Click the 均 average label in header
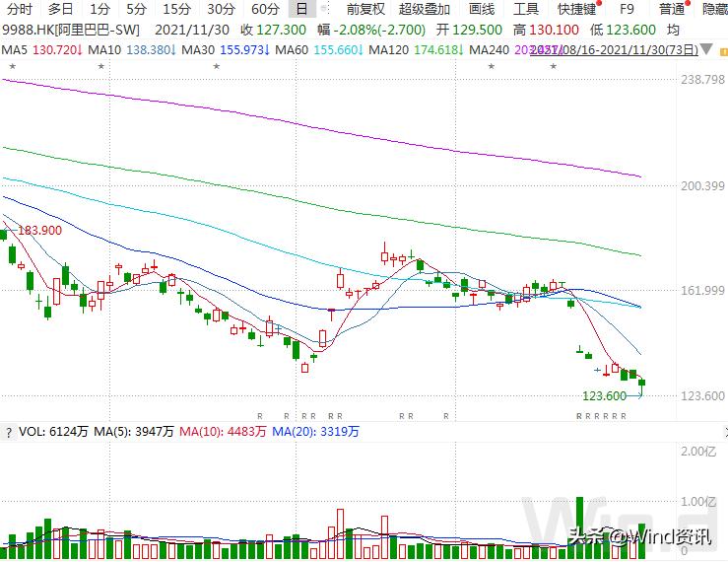This screenshot has width=728, height=562. click(673, 30)
